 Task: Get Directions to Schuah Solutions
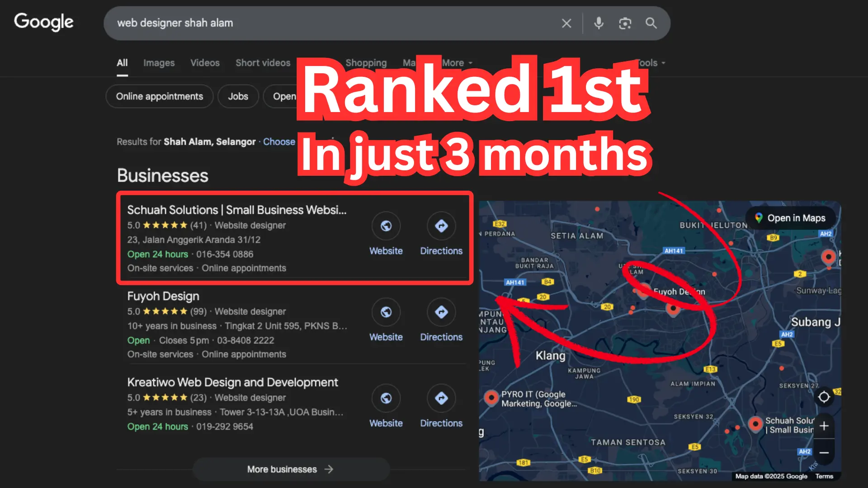[441, 225]
